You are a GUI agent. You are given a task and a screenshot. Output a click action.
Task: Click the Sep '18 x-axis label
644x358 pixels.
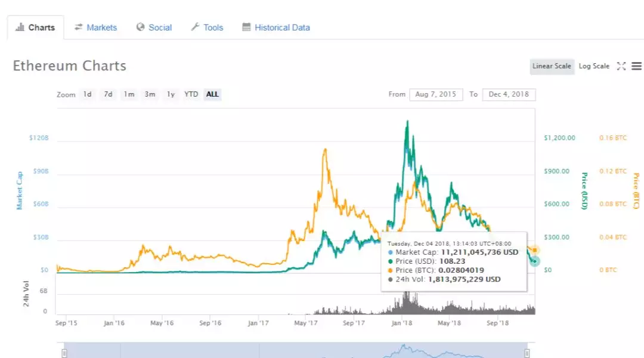click(497, 323)
